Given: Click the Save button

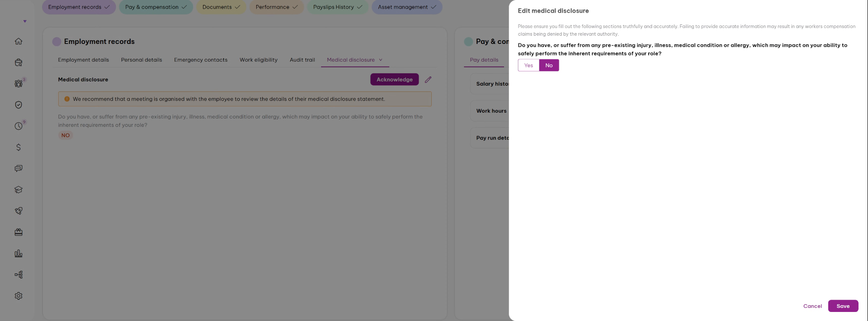Looking at the screenshot, I should (843, 306).
